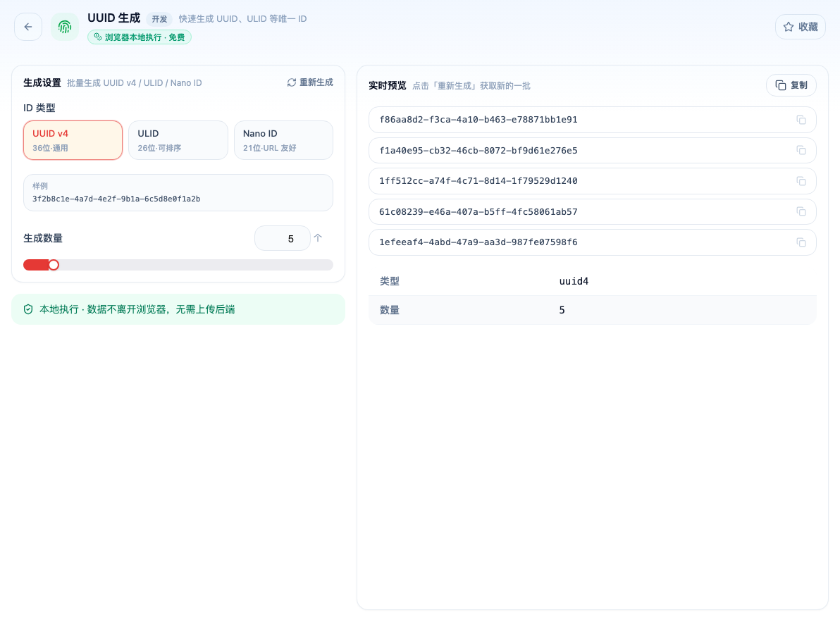Click the up arrow beside quantity field
Viewport: 840px width, 634px height.
[x=318, y=238]
